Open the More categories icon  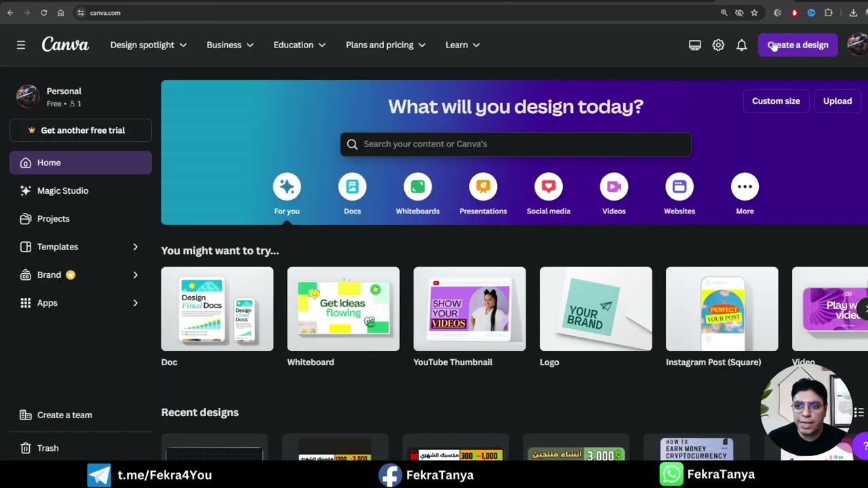[x=745, y=186]
